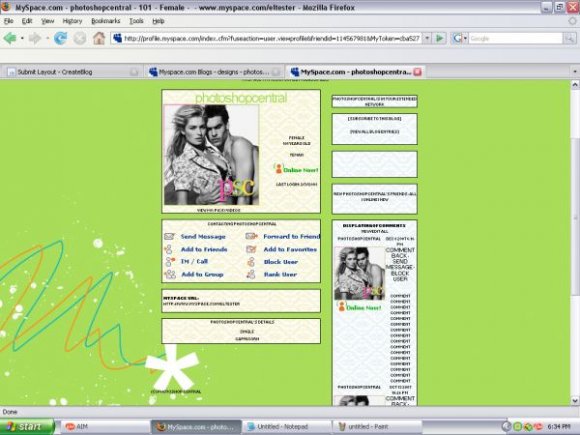Click the Send Message envelope icon
This screenshot has width=580, height=435.
point(169,236)
